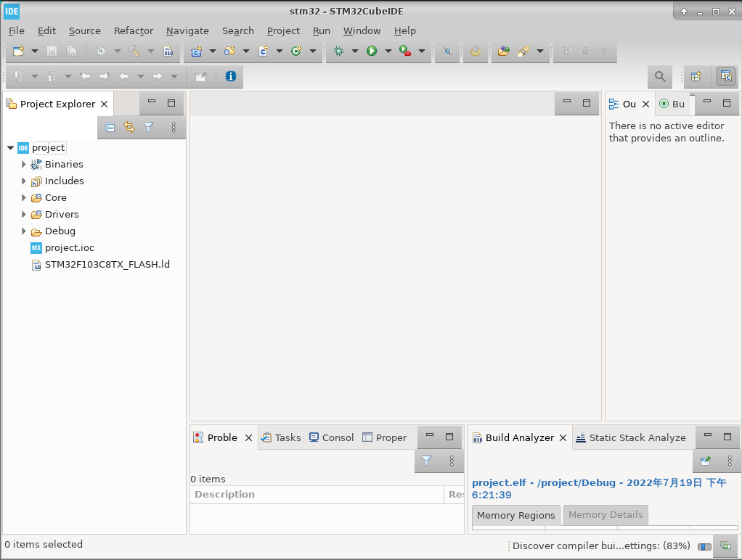Click the new C source file icon
The width and height of the screenshot is (742, 560).
pyautogui.click(x=264, y=51)
